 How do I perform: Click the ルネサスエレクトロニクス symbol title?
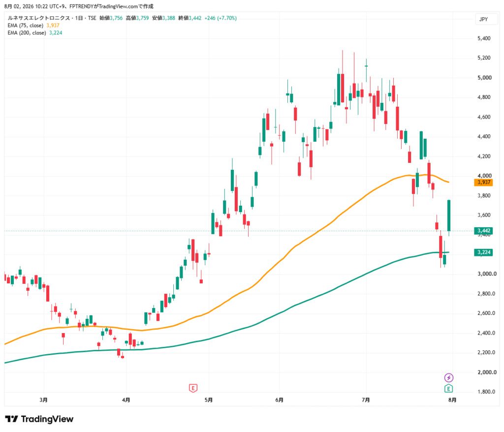click(39, 18)
